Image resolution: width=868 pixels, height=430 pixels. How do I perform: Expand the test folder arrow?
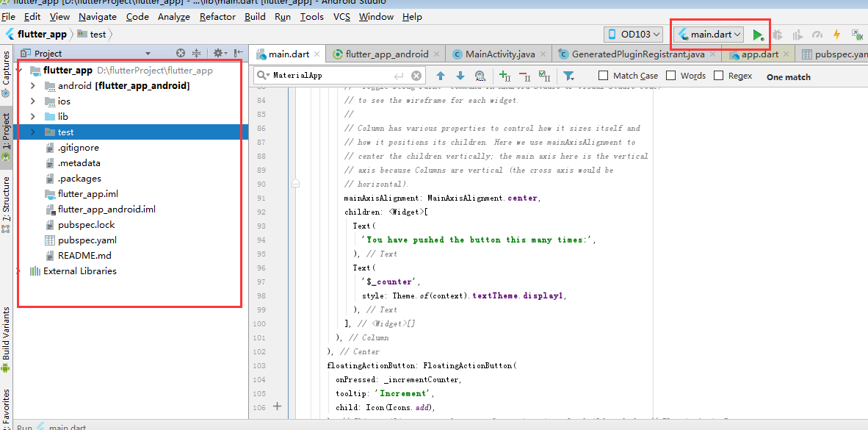coord(32,132)
